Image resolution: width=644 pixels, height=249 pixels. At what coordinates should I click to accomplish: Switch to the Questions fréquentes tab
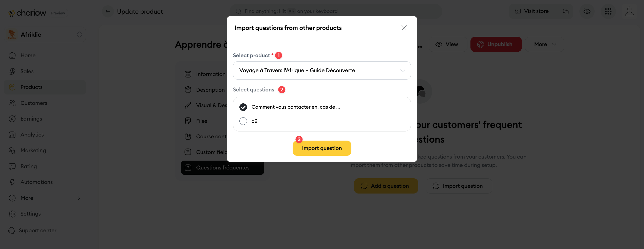click(x=222, y=168)
